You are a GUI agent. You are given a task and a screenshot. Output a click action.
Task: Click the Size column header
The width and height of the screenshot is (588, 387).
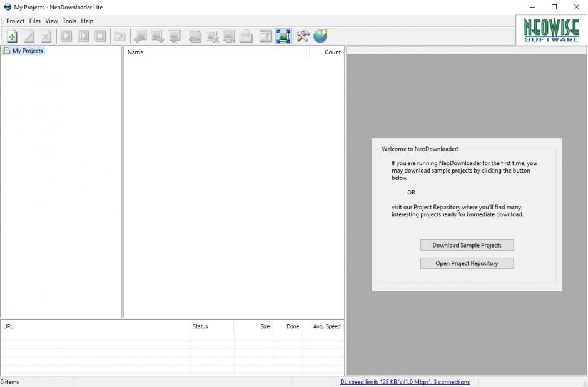click(x=253, y=326)
